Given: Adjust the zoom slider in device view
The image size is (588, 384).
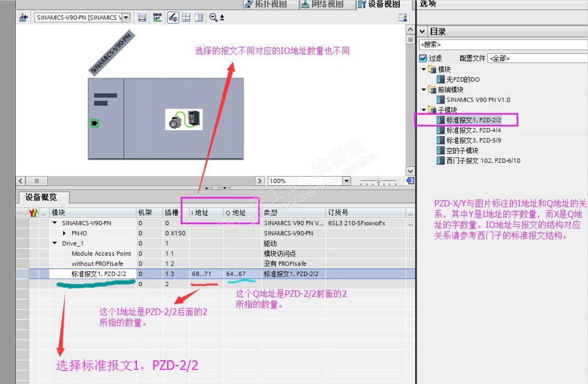Looking at the screenshot, I should (378, 181).
